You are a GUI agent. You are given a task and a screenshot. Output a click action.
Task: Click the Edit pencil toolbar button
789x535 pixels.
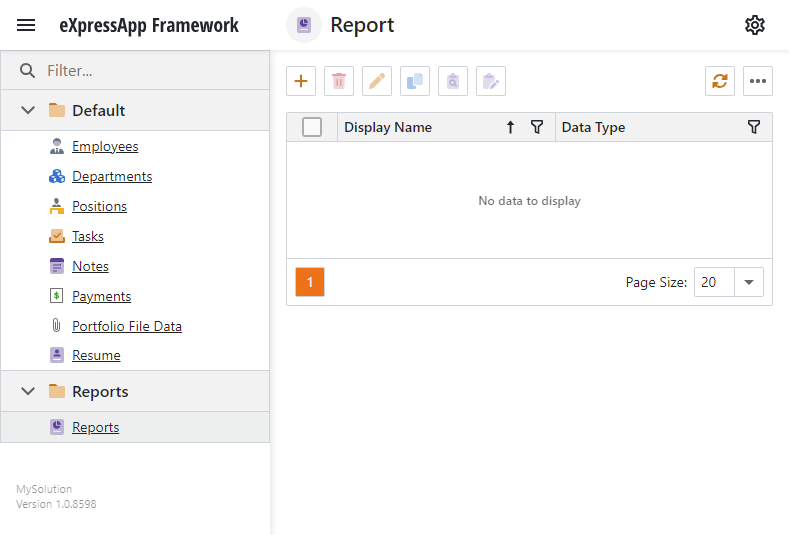(x=377, y=81)
